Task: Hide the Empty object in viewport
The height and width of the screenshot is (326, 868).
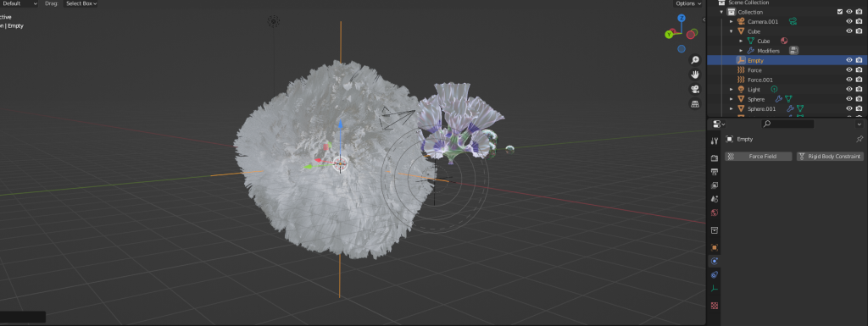Action: pyautogui.click(x=849, y=60)
